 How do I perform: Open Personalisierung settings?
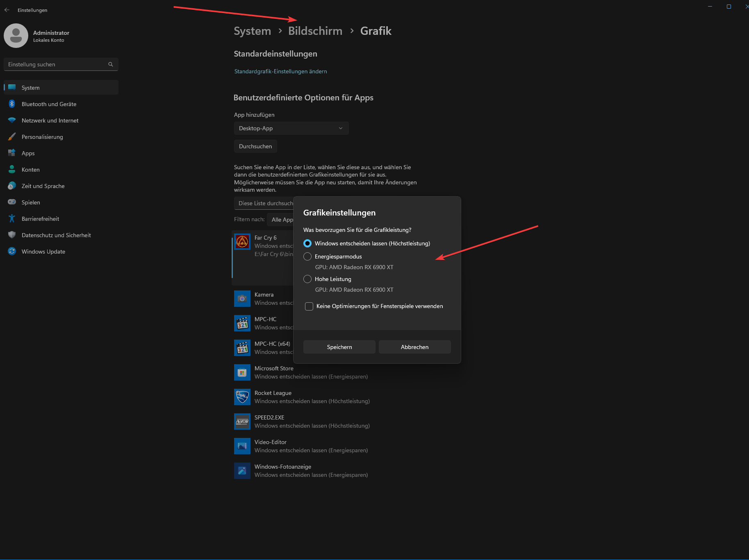[61, 137]
